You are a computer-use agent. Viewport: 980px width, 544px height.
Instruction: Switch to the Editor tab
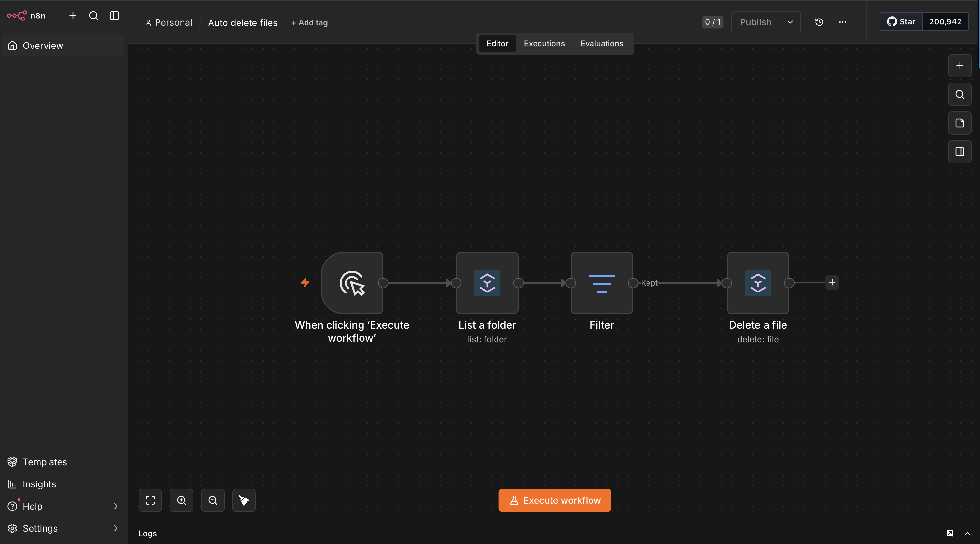click(x=497, y=43)
